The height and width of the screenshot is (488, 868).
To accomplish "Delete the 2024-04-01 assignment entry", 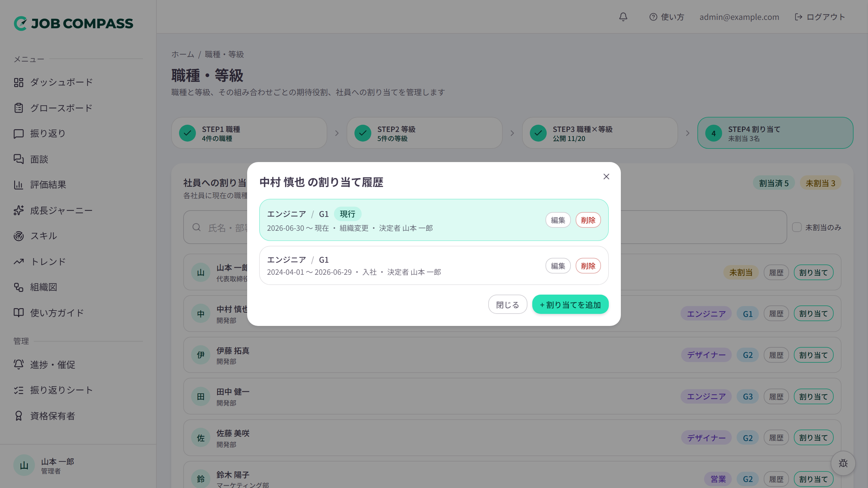I will coord(588,266).
